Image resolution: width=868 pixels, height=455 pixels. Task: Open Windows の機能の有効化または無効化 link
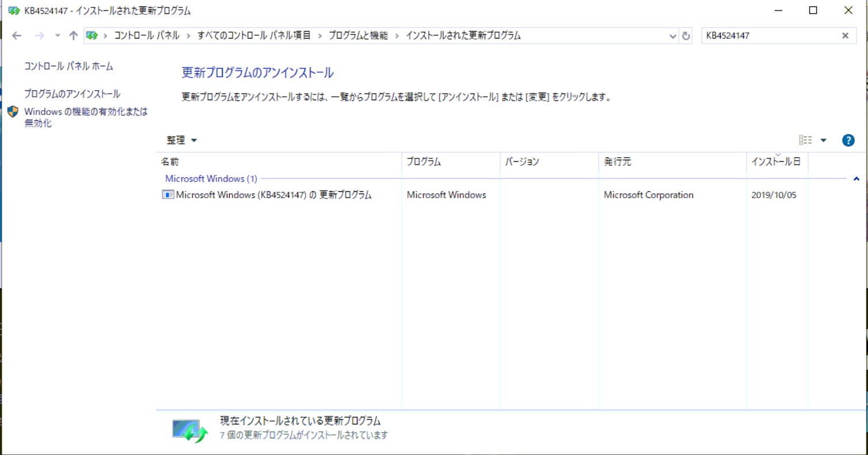[86, 117]
